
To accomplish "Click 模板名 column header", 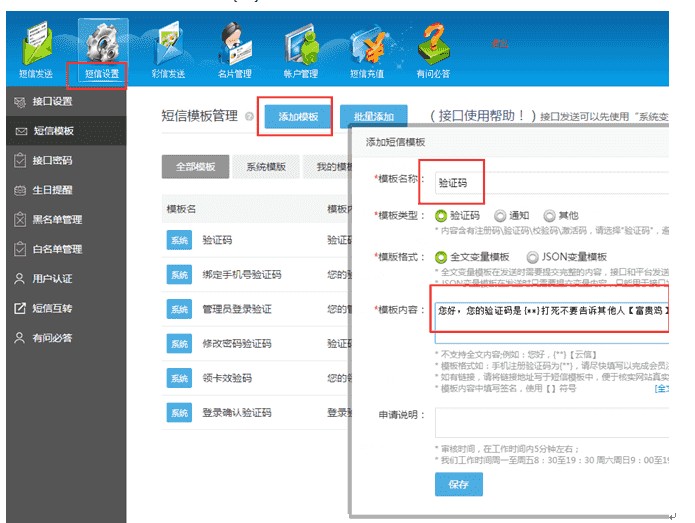I will (x=181, y=209).
